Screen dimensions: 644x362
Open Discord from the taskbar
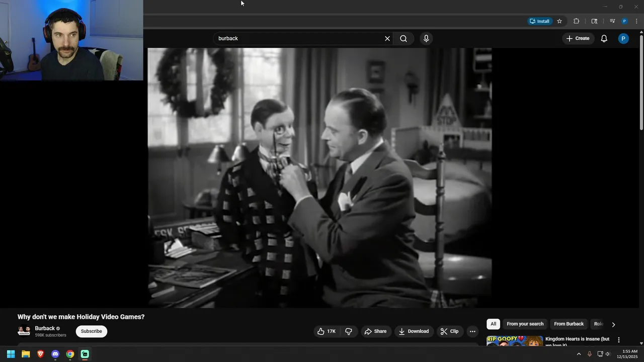(x=55, y=354)
